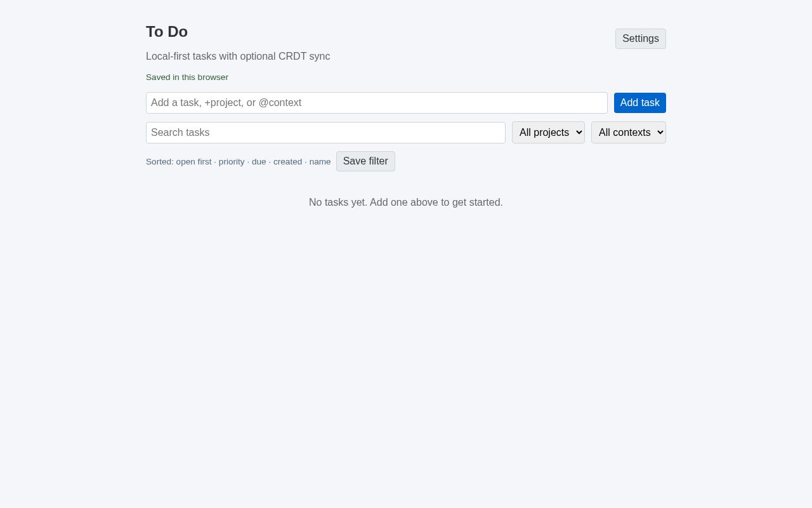Click the due sort label
The height and width of the screenshot is (508, 812).
click(x=259, y=162)
